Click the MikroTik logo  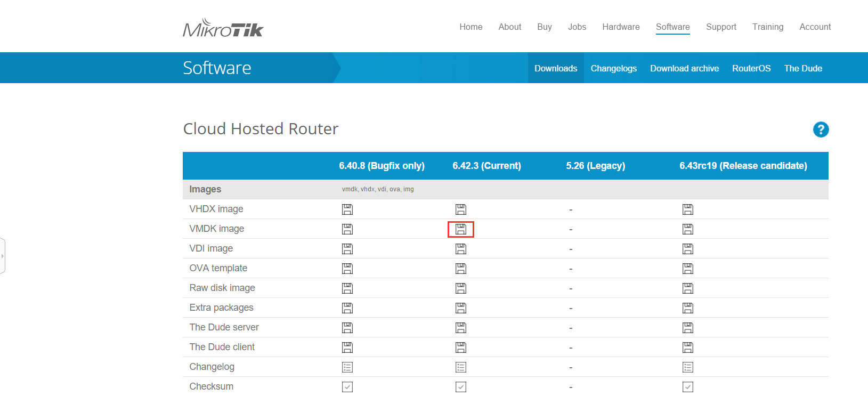click(x=223, y=28)
